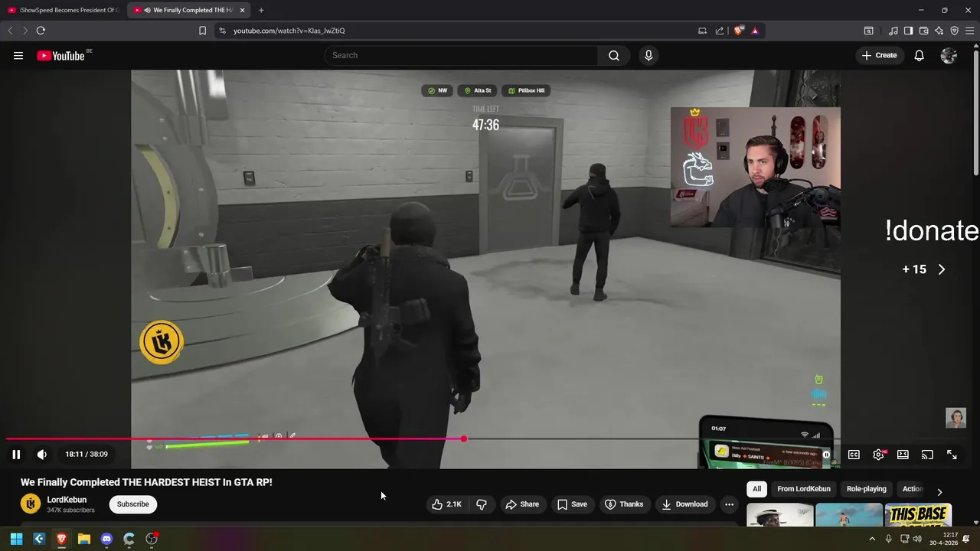Select the Action chip
Screen dimensions: 980x551
click(x=912, y=489)
